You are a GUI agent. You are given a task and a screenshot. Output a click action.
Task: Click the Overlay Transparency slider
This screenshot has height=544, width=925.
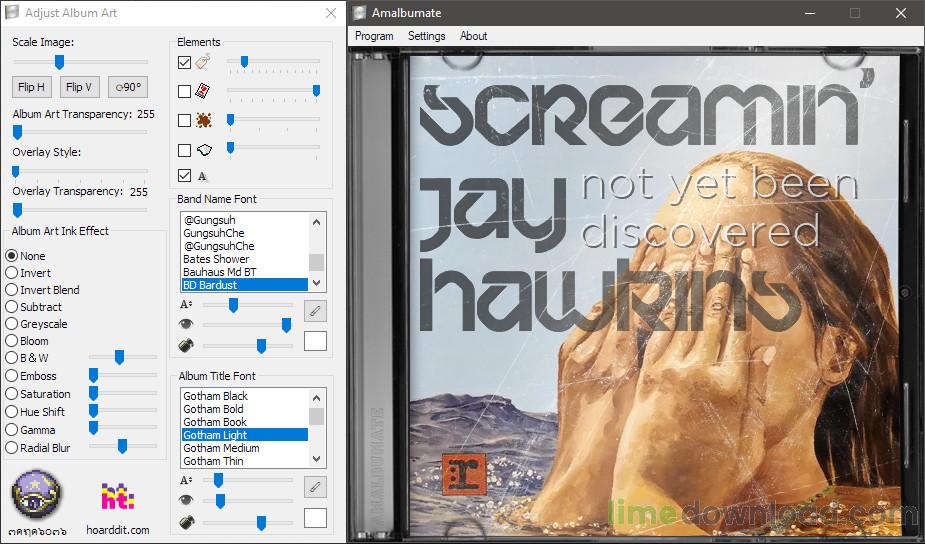(80, 209)
